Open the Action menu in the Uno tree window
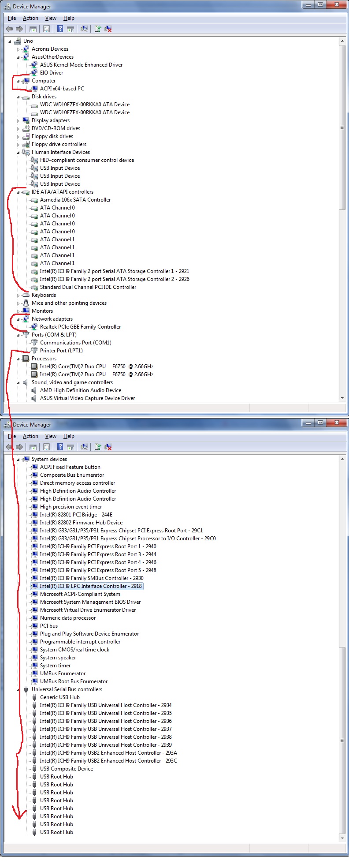The height and width of the screenshot is (868, 349). [x=30, y=18]
